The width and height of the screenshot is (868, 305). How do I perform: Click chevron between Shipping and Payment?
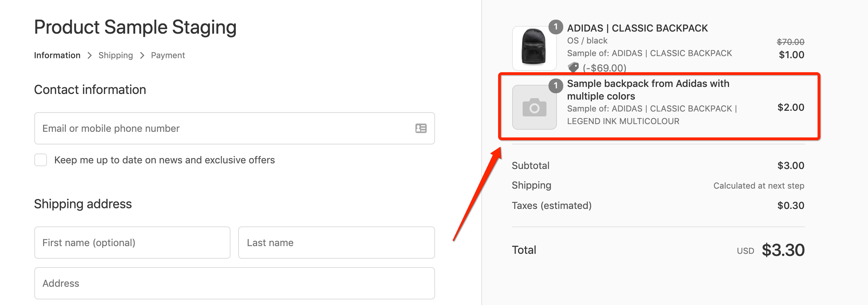142,55
